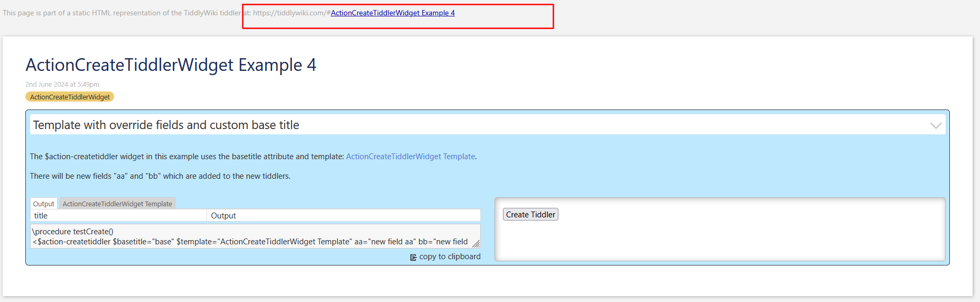Click the 'copy to clipboard' text label
The image size is (980, 302).
click(450, 257)
